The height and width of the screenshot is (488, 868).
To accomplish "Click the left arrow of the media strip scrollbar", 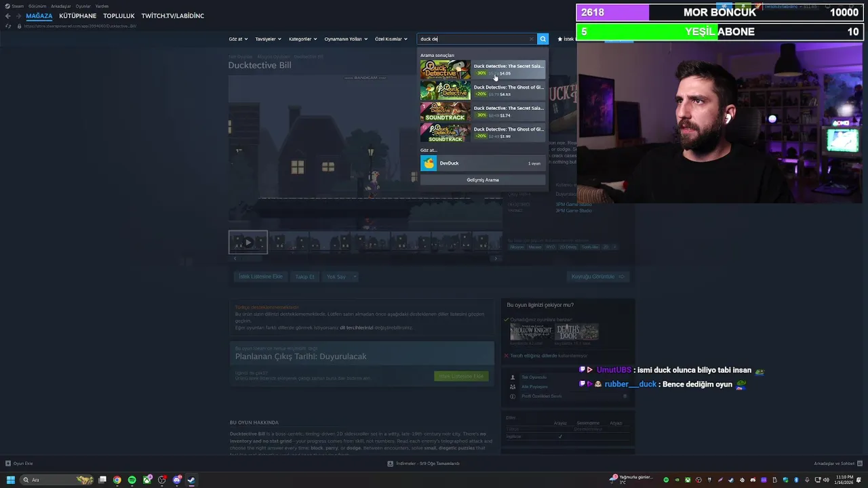I will click(x=235, y=258).
